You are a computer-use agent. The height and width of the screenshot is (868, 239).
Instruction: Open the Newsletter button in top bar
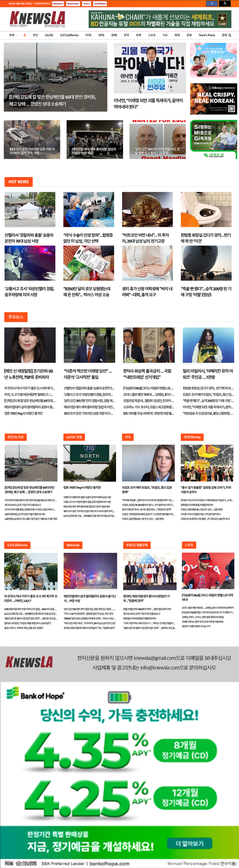tap(73, 3)
